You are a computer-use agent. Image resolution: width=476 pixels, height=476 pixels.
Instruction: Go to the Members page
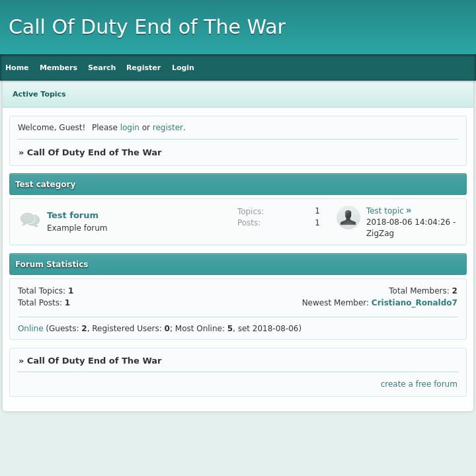(58, 67)
